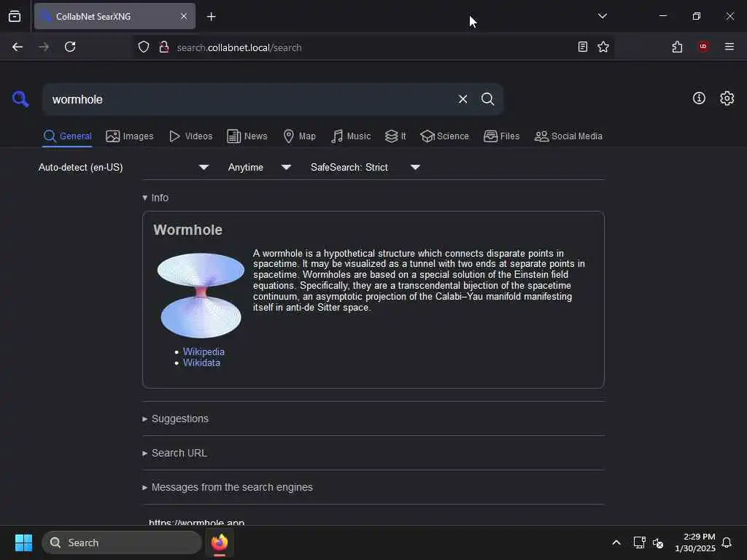Go back to previous page
Viewport: 747px width, 560px height.
18,47
